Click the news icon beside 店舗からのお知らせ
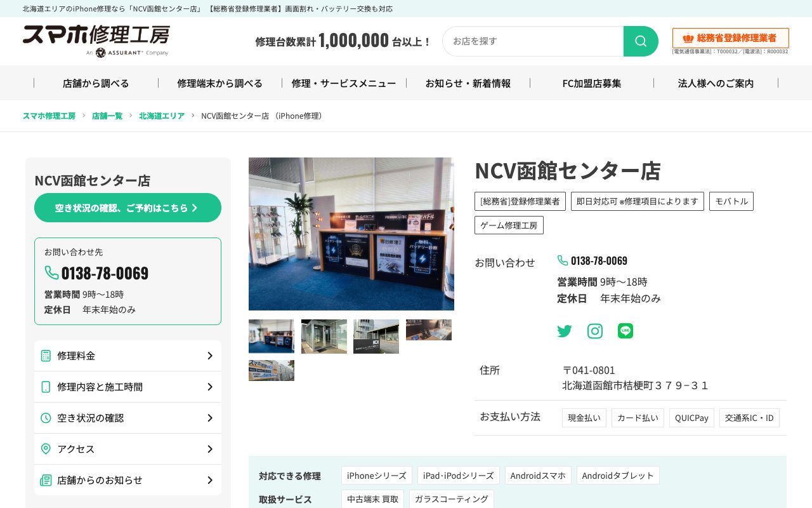This screenshot has width=812, height=508. tap(46, 480)
